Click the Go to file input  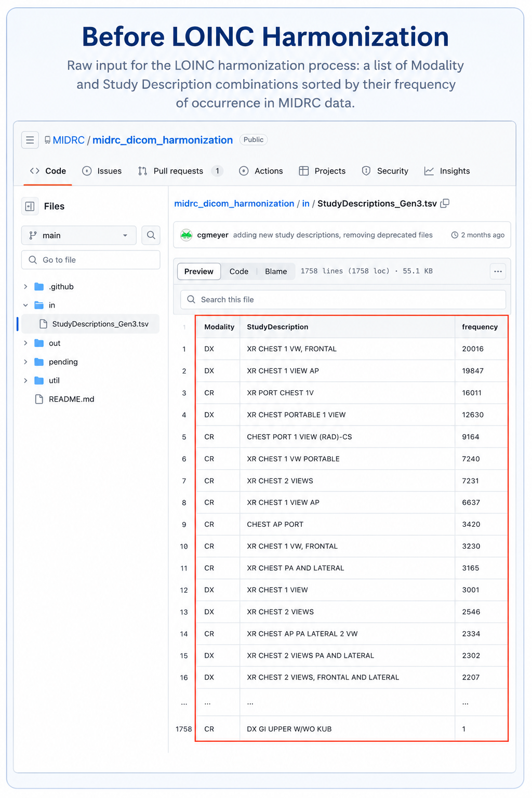(91, 260)
